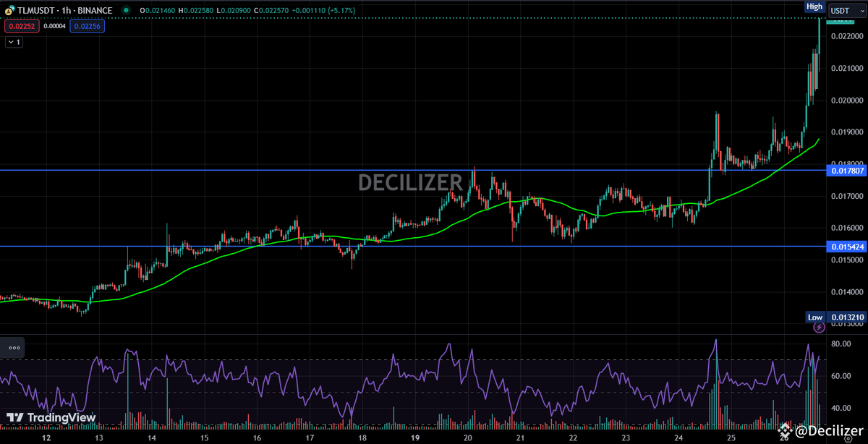Click the High price label
Viewport: 868px width, 444px height.
(x=814, y=7)
